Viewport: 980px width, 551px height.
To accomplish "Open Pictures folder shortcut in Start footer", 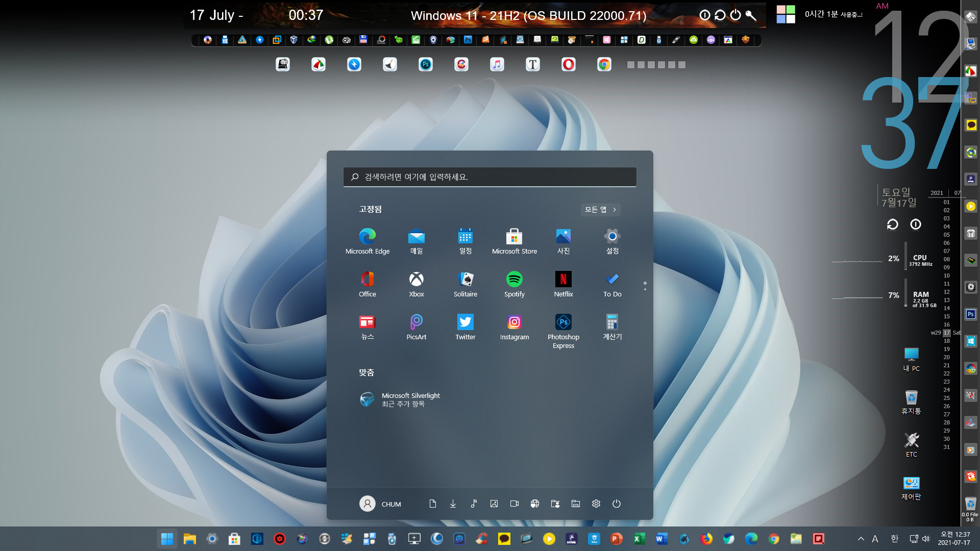I will click(494, 504).
